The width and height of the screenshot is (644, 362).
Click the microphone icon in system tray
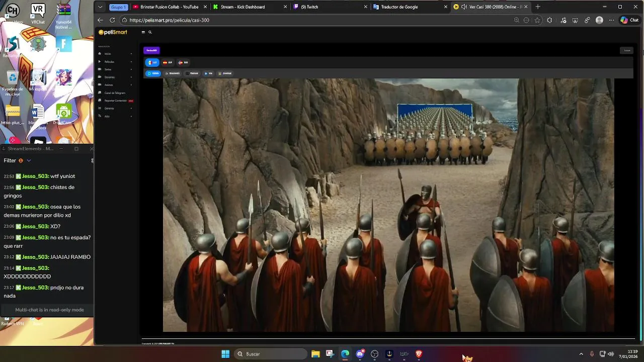(592, 354)
